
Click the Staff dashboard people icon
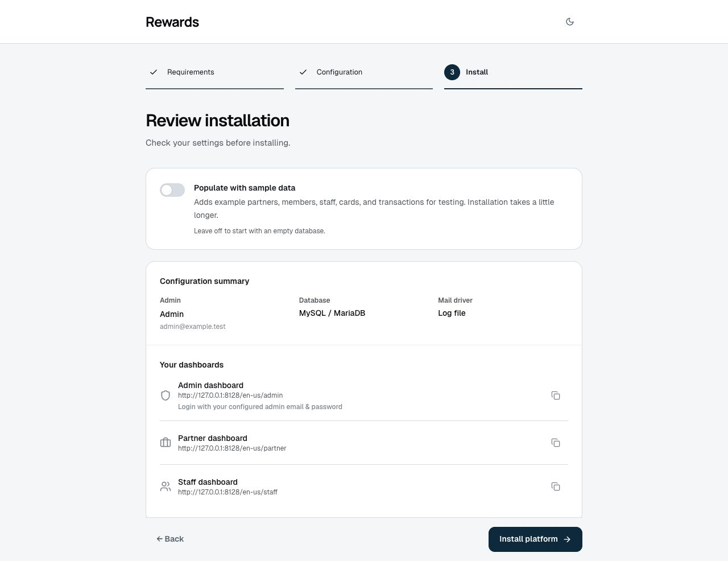pos(166,486)
